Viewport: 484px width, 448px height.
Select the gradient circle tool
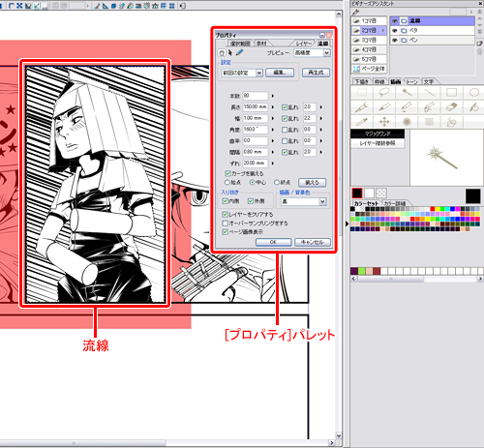click(x=408, y=122)
